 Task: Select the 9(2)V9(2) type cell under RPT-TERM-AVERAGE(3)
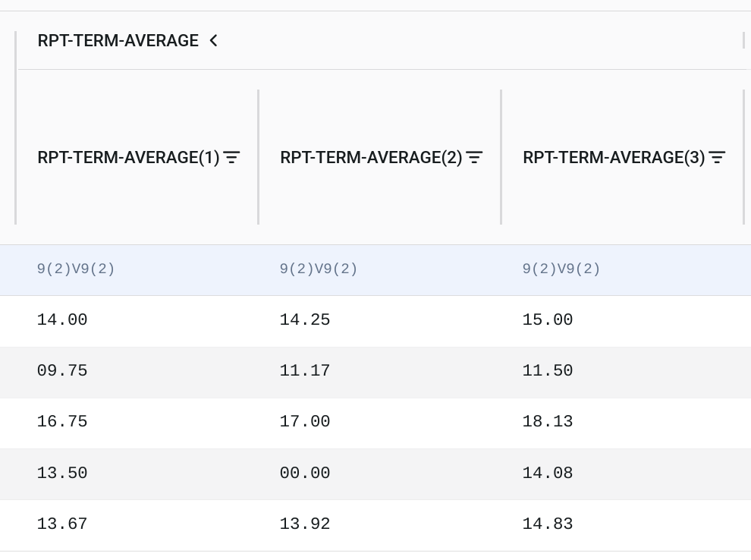pyautogui.click(x=623, y=269)
